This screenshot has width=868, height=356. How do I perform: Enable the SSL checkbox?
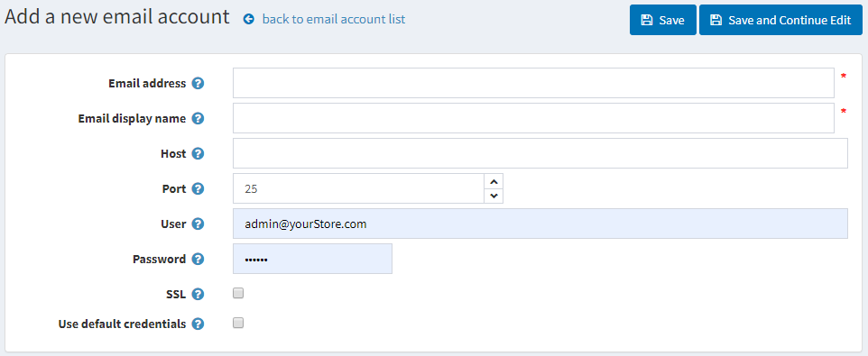(238, 294)
